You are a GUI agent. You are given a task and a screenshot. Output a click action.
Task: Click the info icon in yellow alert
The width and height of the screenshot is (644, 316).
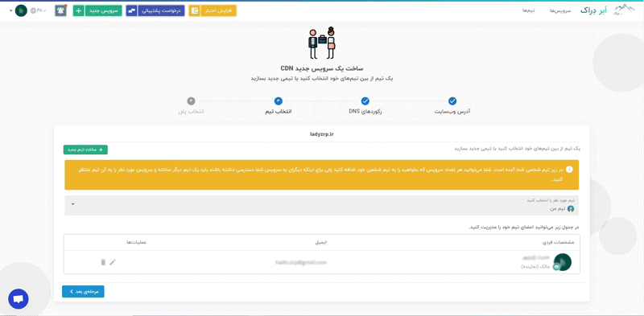569,170
